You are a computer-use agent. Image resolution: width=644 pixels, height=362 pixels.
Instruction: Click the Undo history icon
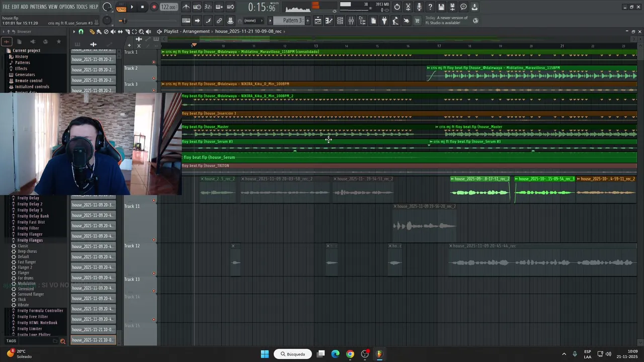[397, 7]
